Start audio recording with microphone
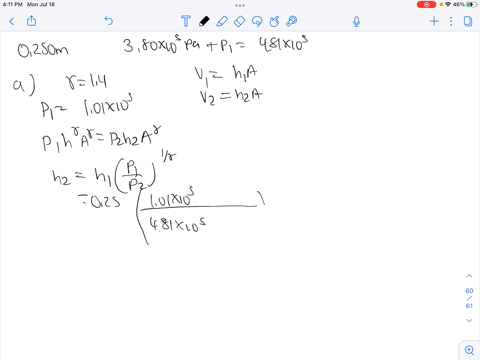The width and height of the screenshot is (480, 360). [356, 22]
